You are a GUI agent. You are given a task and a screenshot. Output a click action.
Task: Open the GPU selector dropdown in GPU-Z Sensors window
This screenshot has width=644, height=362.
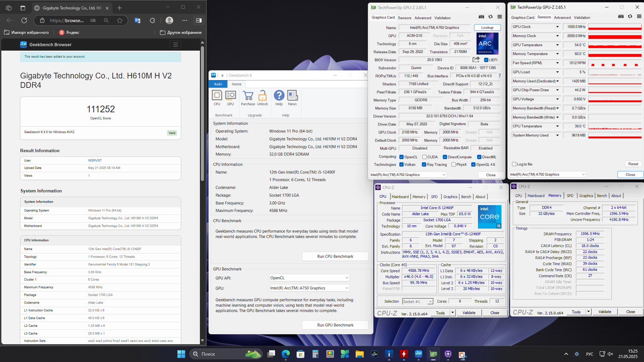click(x=547, y=174)
